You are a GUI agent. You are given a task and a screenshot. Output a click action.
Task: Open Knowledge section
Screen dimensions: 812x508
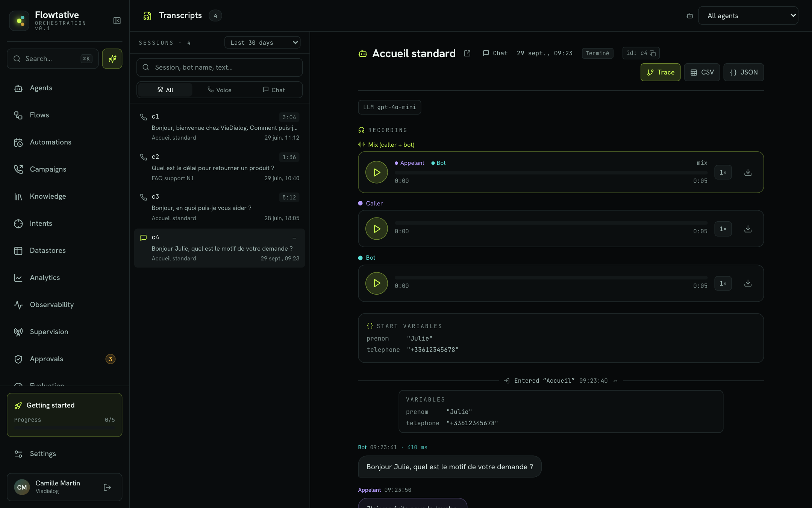tap(65, 196)
